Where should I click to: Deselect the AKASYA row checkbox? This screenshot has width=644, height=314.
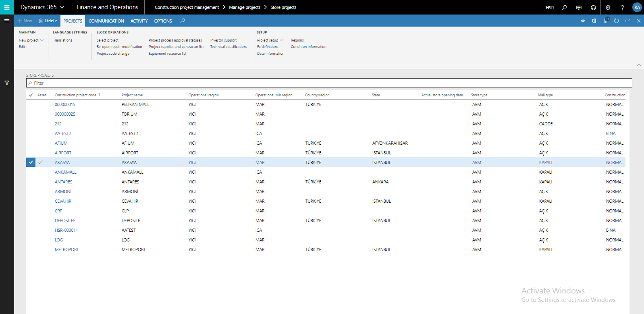[x=31, y=162]
